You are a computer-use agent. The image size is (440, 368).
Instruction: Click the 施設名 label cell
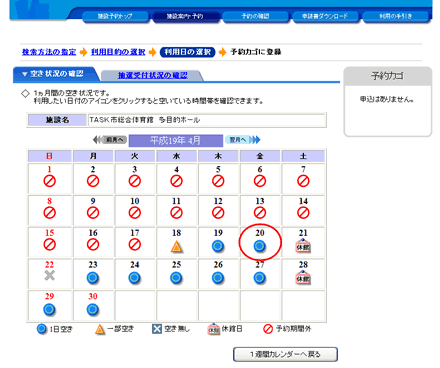coord(57,120)
